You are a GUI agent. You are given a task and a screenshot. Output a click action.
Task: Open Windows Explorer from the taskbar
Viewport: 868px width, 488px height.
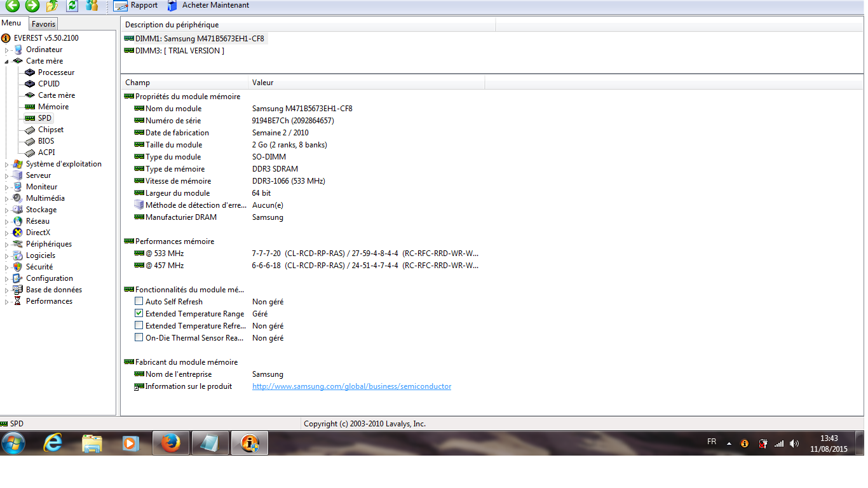(92, 443)
